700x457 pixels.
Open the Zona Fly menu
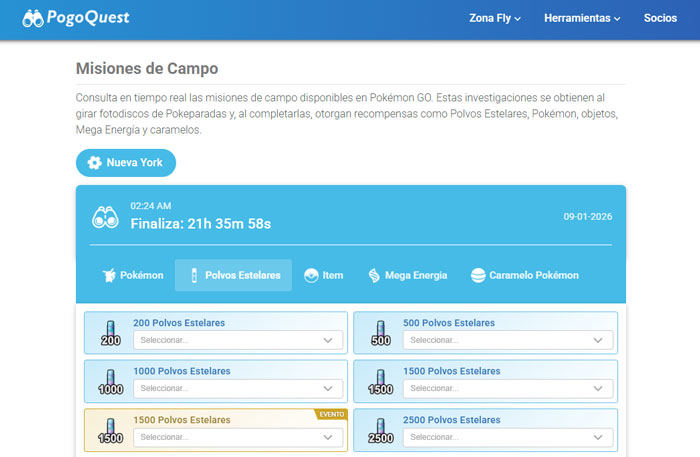(x=494, y=18)
